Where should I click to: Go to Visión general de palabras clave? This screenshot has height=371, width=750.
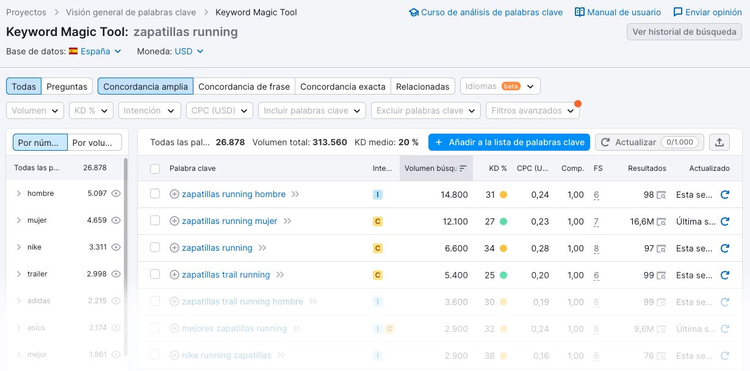131,12
